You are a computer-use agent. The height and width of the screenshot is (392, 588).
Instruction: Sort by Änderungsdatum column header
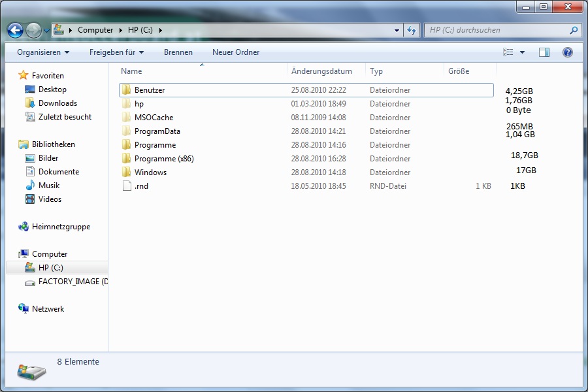326,71
